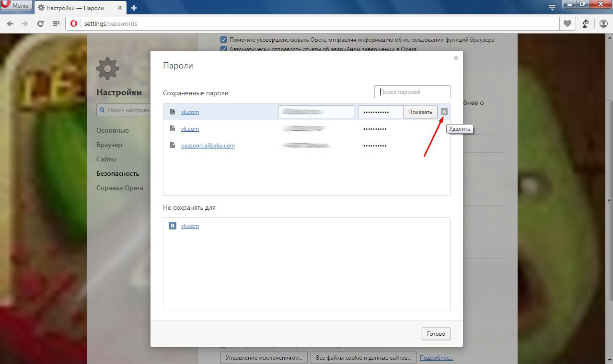Uncheck the Opera usage statistics checkbox
613x364 pixels.
(x=223, y=40)
